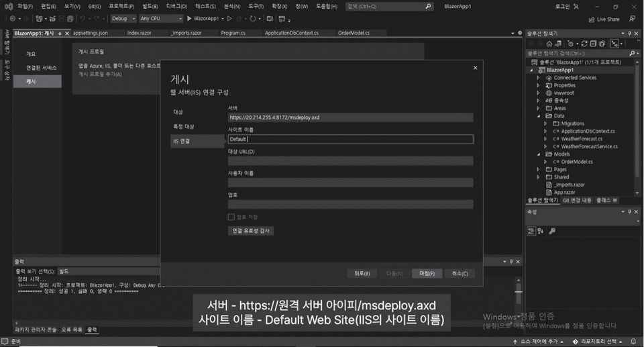Image resolution: width=644 pixels, height=347 pixels.
Task: Toggle the track active item view icon
Action: (614, 44)
